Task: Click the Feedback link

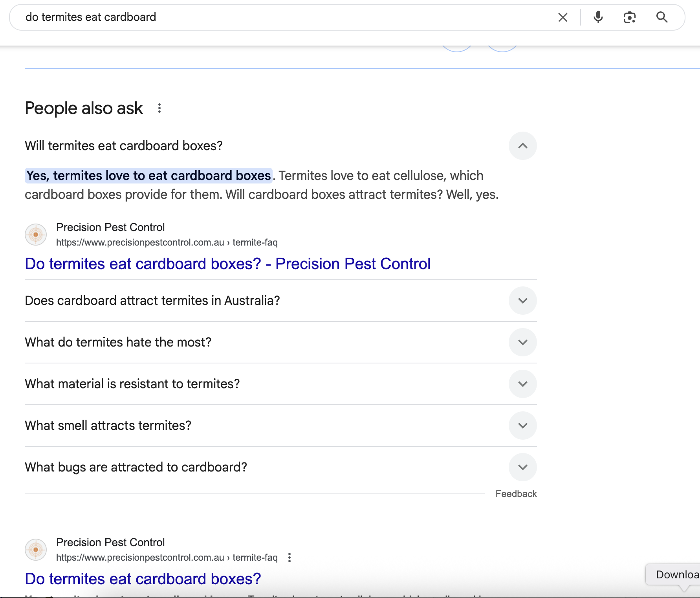Action: (516, 494)
